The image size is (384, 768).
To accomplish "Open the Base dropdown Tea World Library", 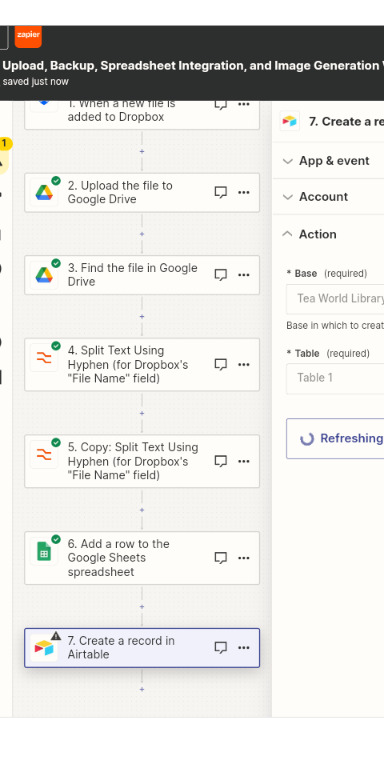I will coord(335,298).
